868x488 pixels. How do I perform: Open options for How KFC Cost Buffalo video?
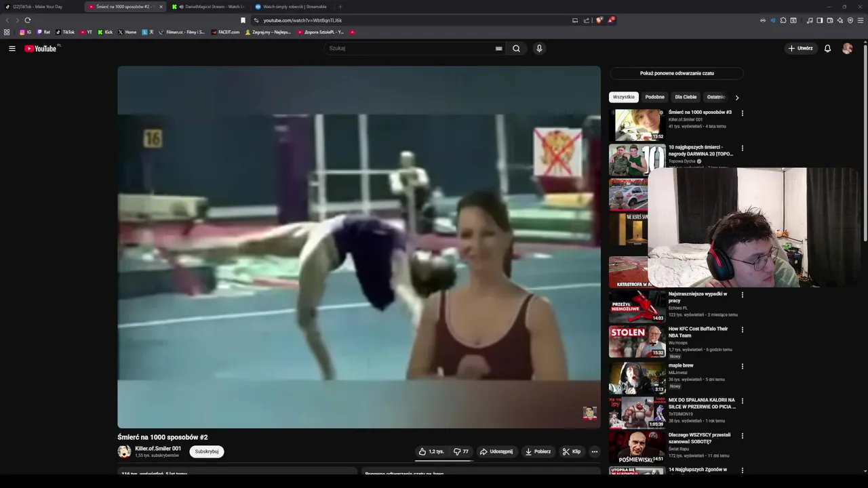click(743, 329)
